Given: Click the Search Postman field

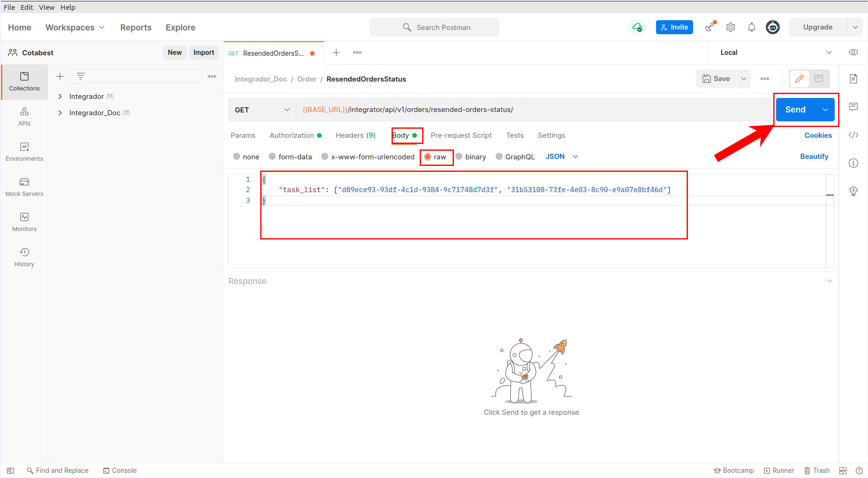Looking at the screenshot, I should [x=434, y=27].
